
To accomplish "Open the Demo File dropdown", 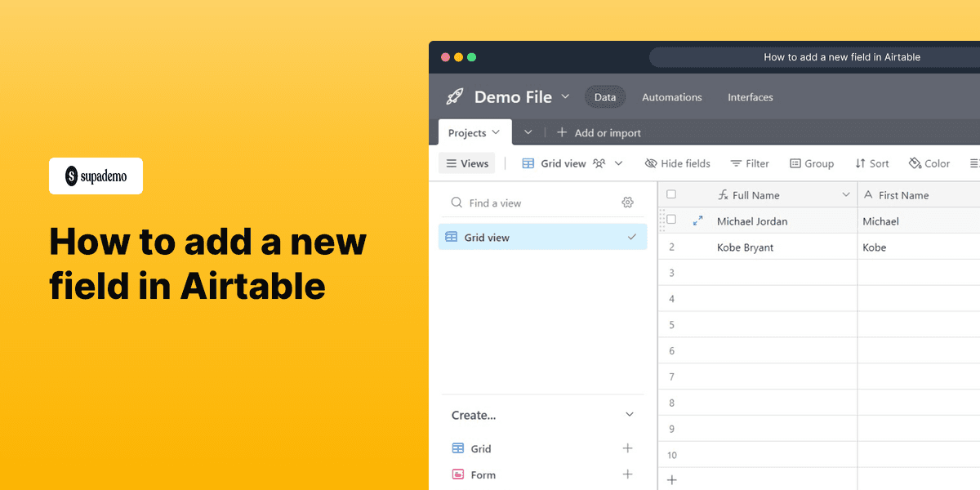I will pyautogui.click(x=566, y=96).
